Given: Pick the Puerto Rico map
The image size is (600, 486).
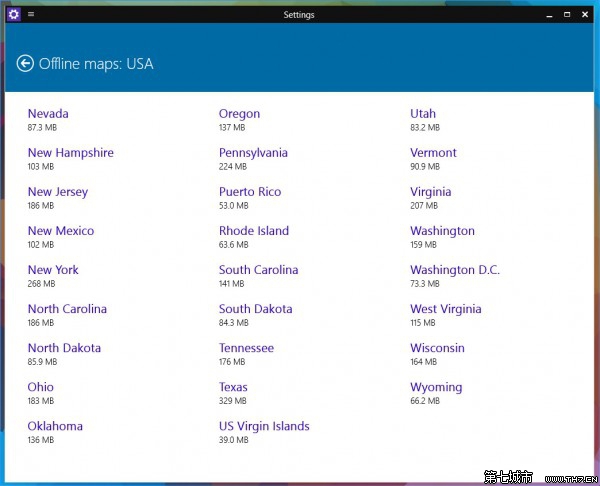Looking at the screenshot, I should 250,192.
